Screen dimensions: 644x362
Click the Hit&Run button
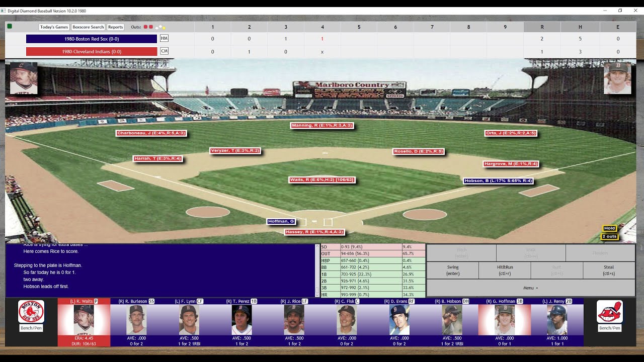[505, 270]
